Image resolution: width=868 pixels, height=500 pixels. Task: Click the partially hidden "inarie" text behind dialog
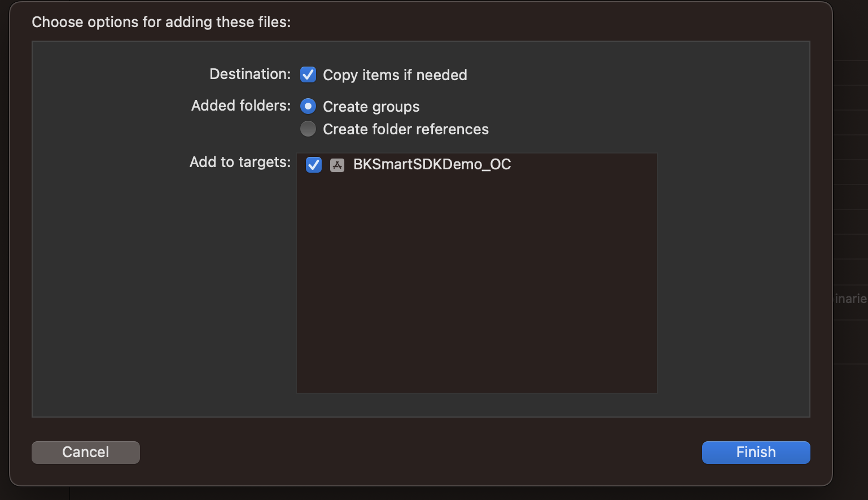(851, 299)
